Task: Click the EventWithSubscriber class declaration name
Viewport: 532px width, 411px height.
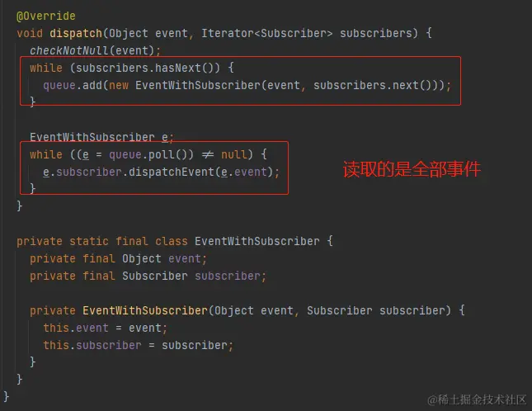Action: point(257,241)
